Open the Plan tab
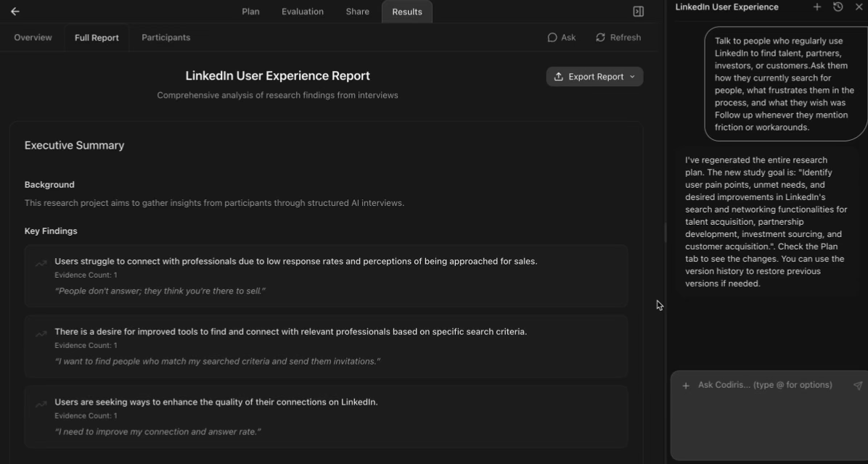Viewport: 868px width, 464px height. click(x=250, y=12)
